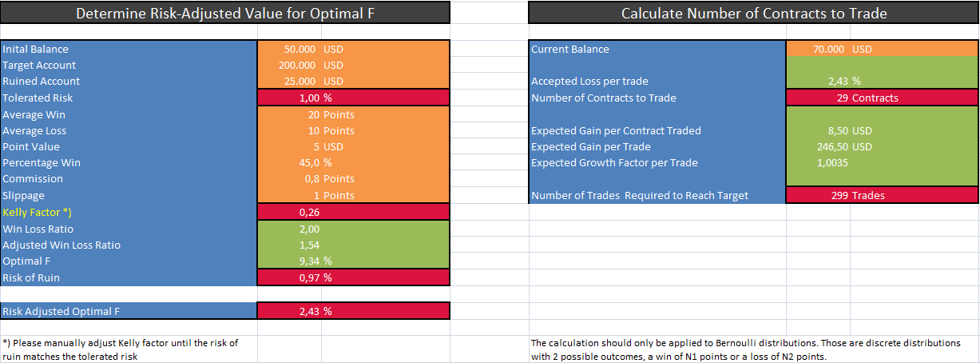The height and width of the screenshot is (363, 980).
Task: Select the Determine Risk-Adjusted Value header
Action: click(x=225, y=13)
